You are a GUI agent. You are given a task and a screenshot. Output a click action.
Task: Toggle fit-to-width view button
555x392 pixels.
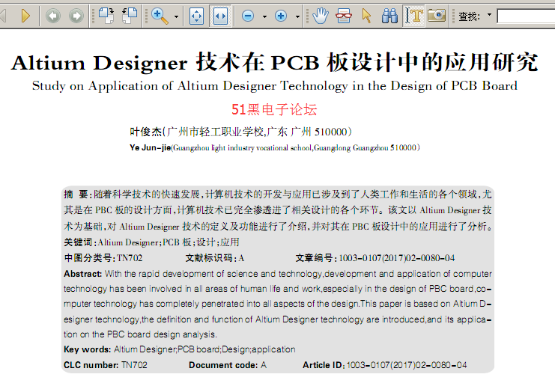tap(220, 16)
